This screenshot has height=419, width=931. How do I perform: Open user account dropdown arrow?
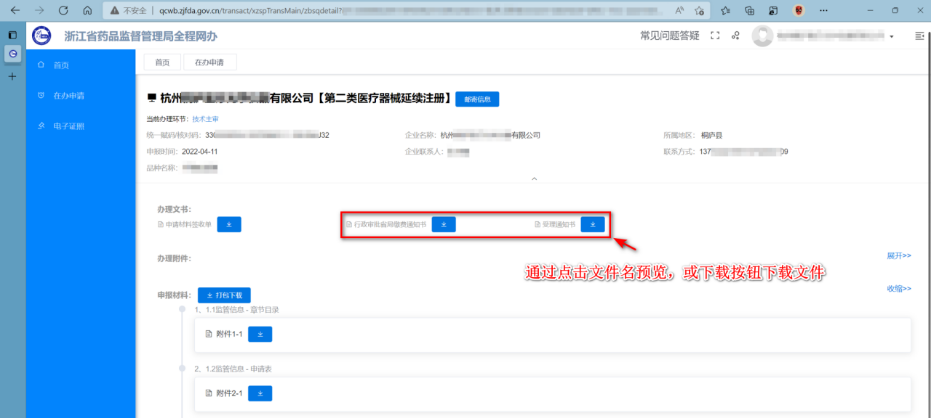(x=891, y=37)
